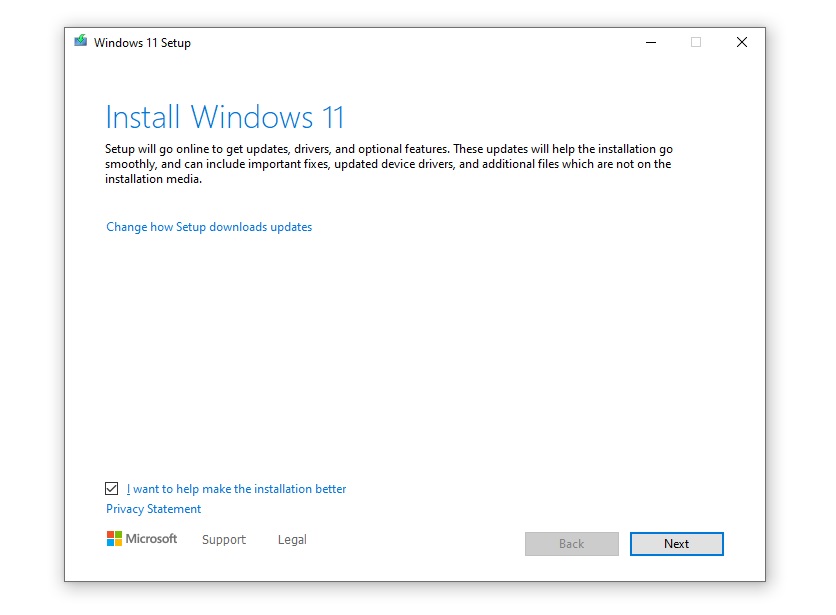Click 'I want to help make the installation better' label
The height and width of the screenshot is (615, 836).
[x=236, y=489]
